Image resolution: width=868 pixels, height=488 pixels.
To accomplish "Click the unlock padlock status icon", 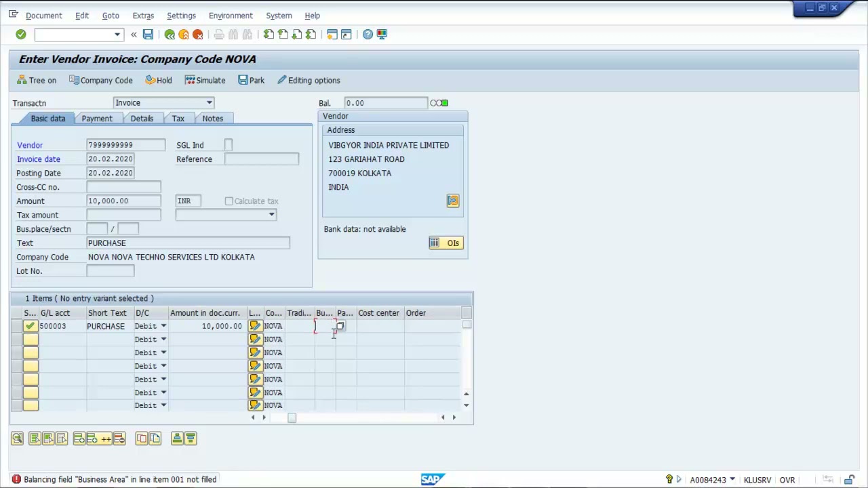I will [x=849, y=480].
